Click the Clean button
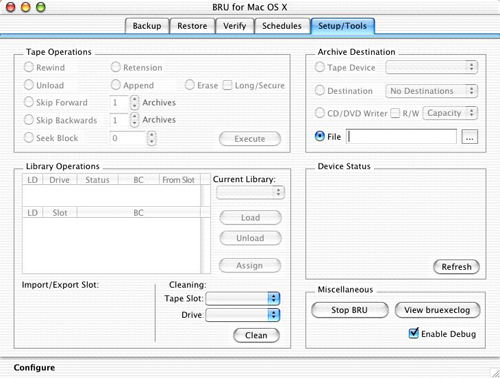Image resolution: width=500 pixels, height=378 pixels. 256,335
